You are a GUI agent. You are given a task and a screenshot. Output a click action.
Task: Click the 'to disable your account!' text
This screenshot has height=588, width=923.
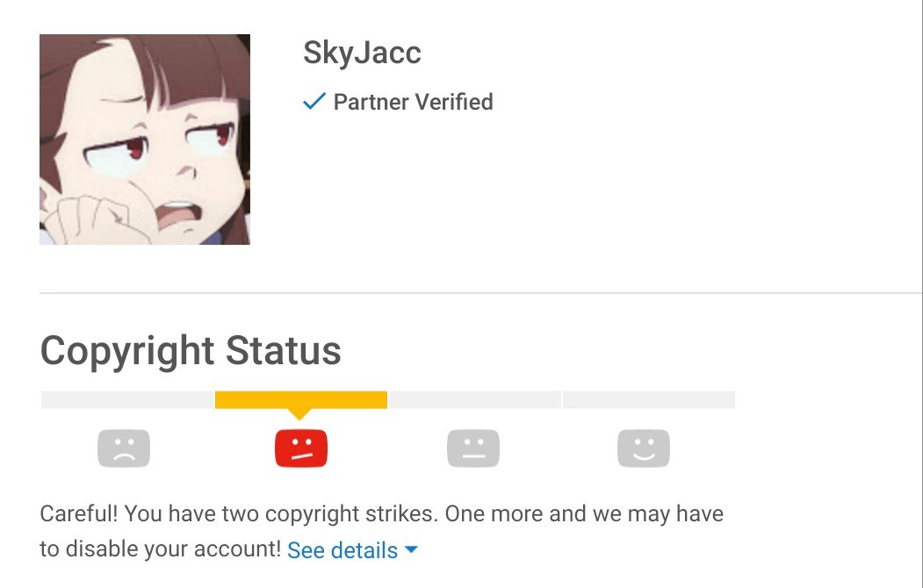pyautogui.click(x=160, y=549)
